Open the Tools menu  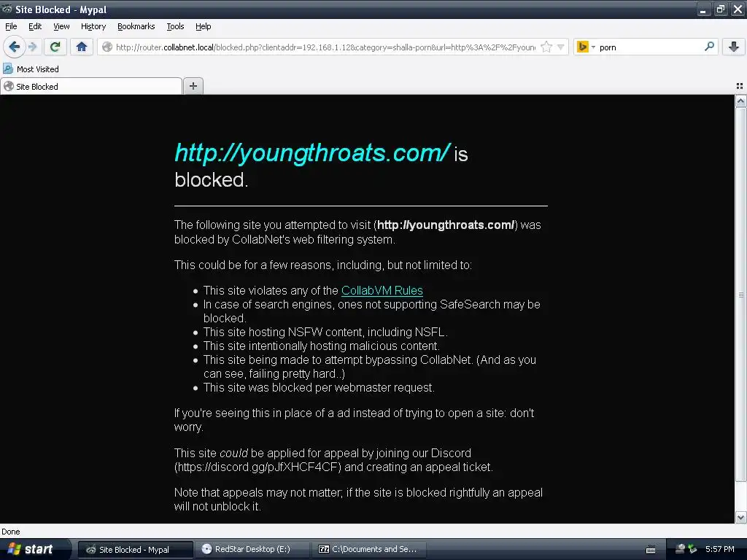[175, 26]
